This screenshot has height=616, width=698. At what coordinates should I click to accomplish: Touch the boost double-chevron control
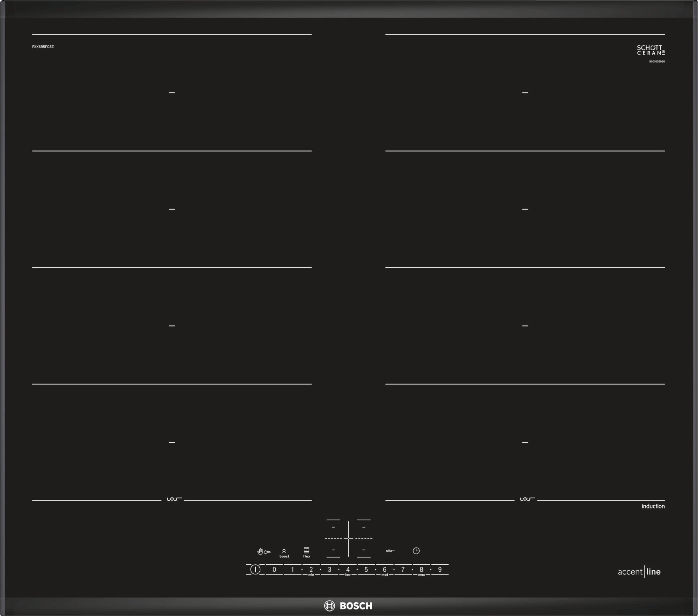284,553
